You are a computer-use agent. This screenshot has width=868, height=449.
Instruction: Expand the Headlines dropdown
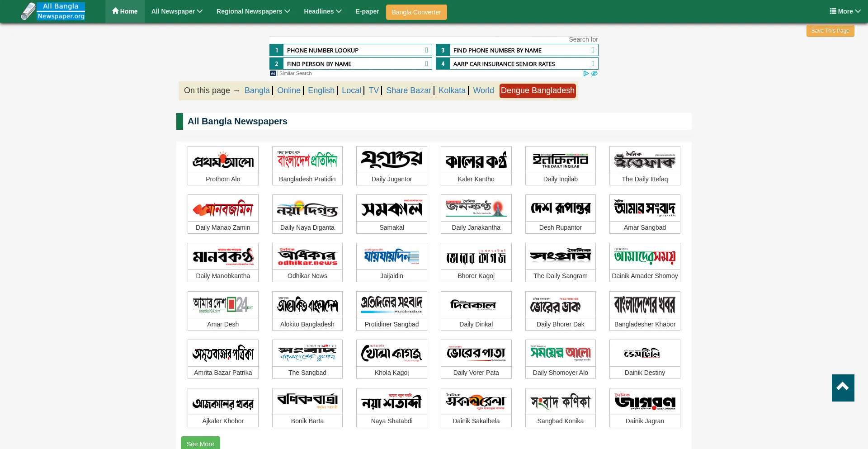pos(323,11)
